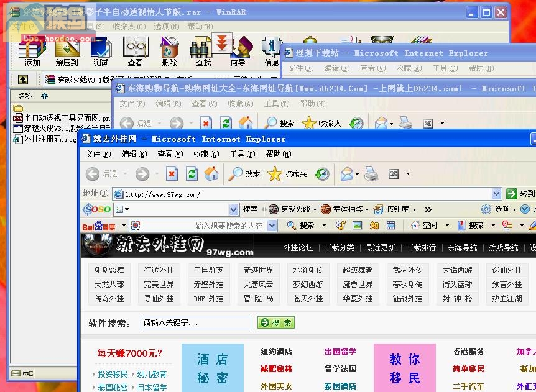Click the 解压到 (Extract to) icon in WinRAR

(x=67, y=51)
